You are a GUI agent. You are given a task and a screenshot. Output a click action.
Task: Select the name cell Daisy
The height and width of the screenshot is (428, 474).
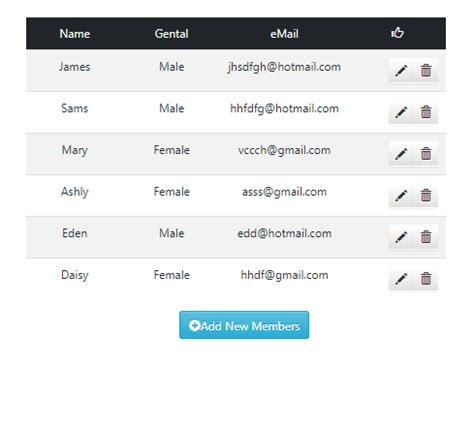click(75, 275)
